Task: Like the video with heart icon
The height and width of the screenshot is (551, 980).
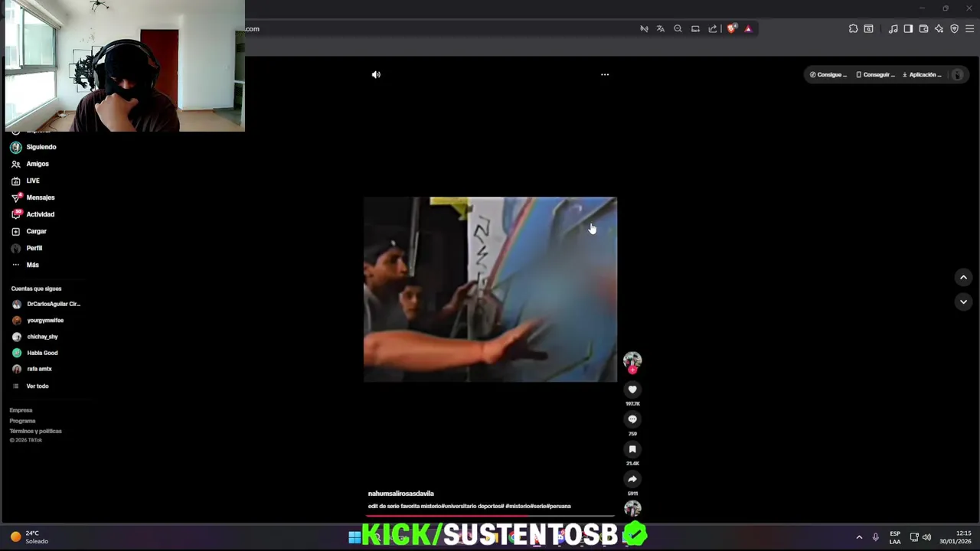Action: coord(632,390)
